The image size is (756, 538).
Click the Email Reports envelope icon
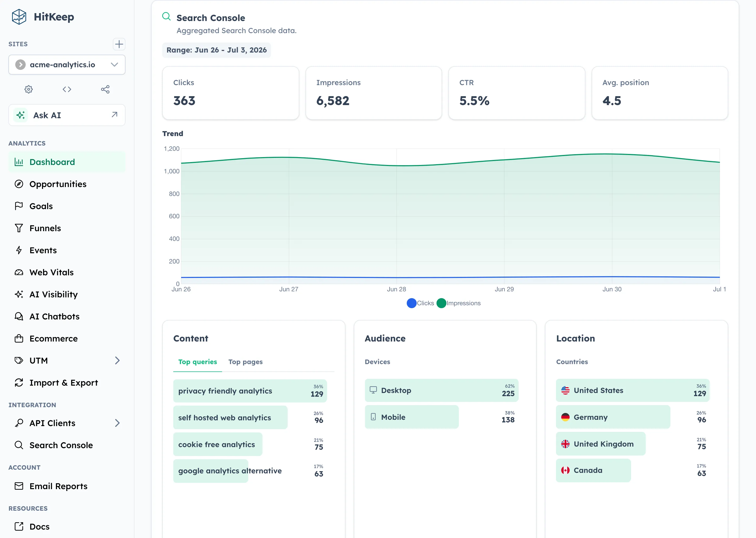[19, 486]
